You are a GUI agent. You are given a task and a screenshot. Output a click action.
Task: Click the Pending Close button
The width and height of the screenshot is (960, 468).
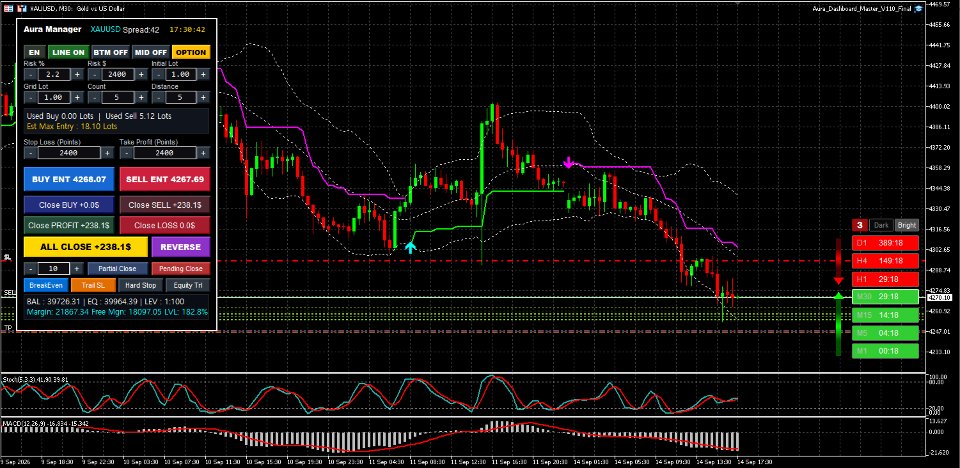coord(181,268)
